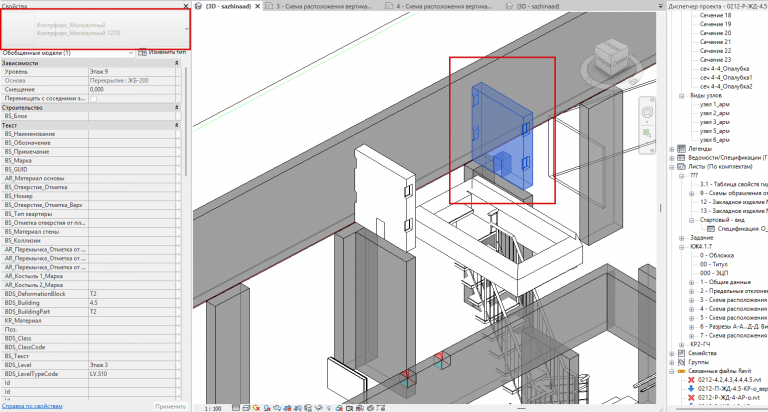The height and width of the screenshot is (412, 768).
Task: Expand the Ведомости/Спецификации node
Action: 672,158
